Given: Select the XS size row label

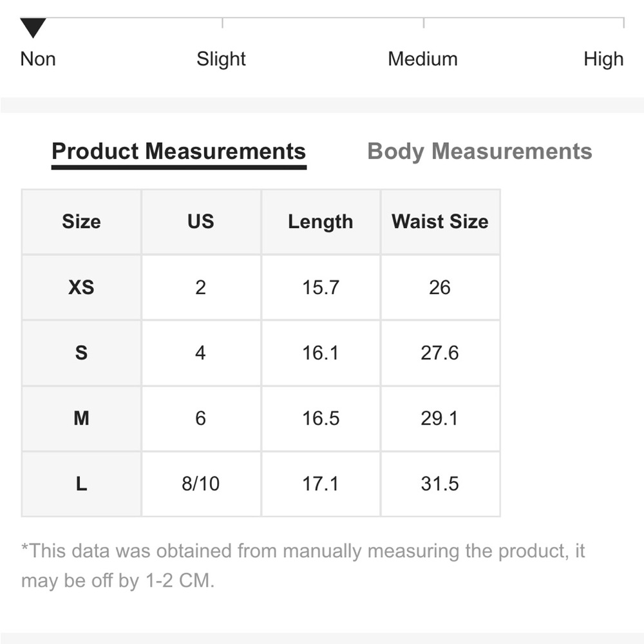Looking at the screenshot, I should [81, 287].
